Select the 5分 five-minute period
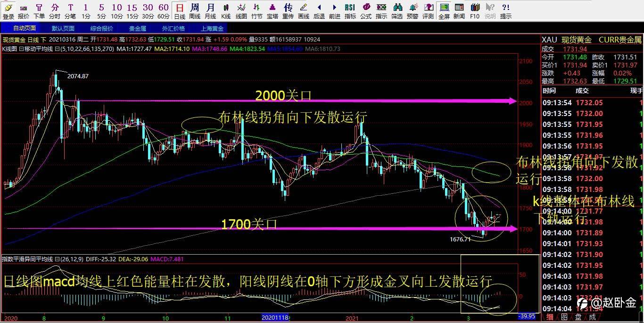This screenshot has width=644, height=323. (102, 10)
